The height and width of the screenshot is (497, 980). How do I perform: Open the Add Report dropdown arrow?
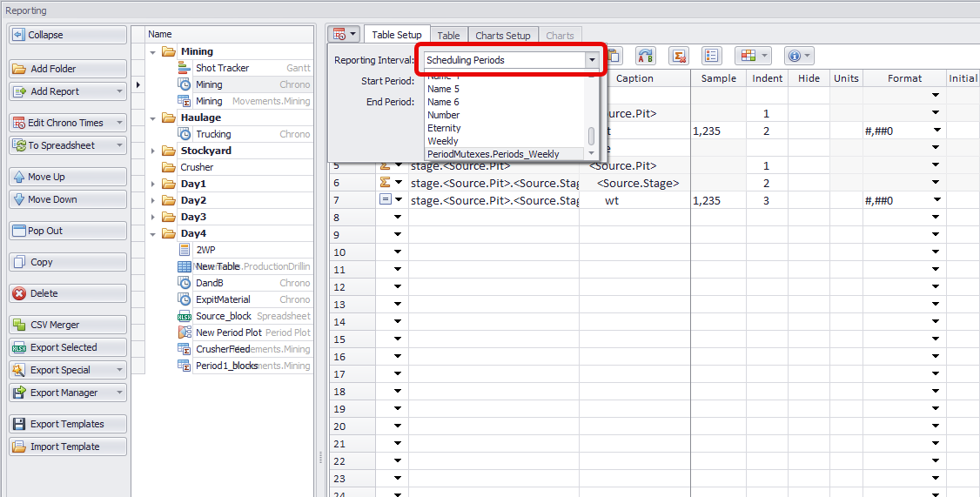119,91
